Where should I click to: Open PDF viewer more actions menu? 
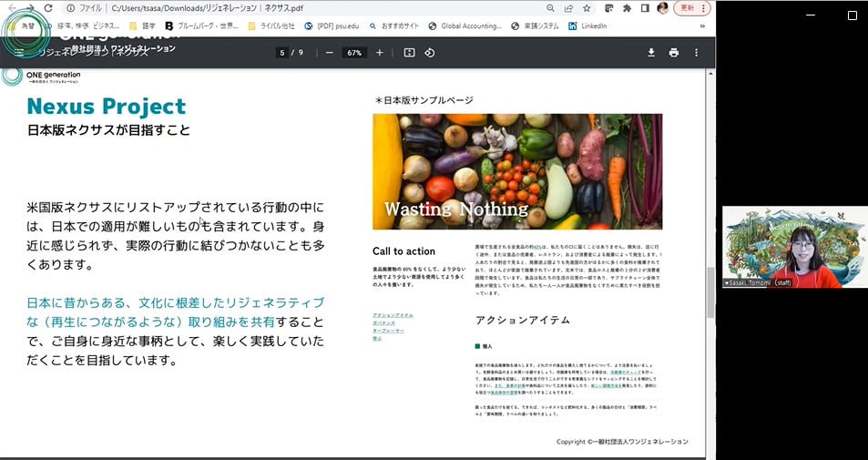coord(697,53)
